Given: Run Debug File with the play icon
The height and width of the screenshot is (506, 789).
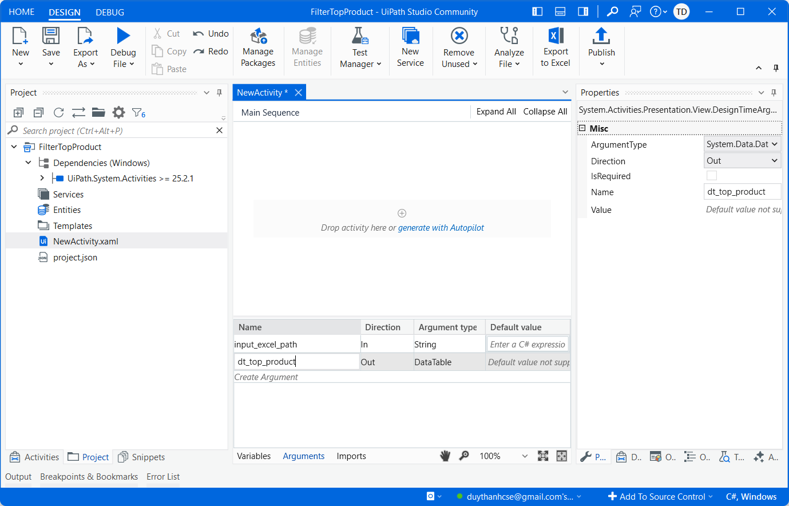Looking at the screenshot, I should tap(123, 36).
